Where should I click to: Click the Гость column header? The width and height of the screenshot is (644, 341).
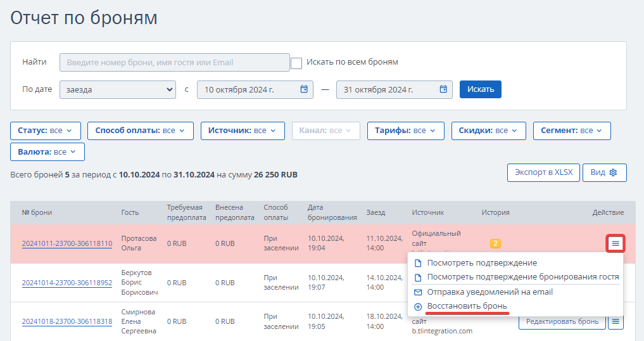pos(130,212)
